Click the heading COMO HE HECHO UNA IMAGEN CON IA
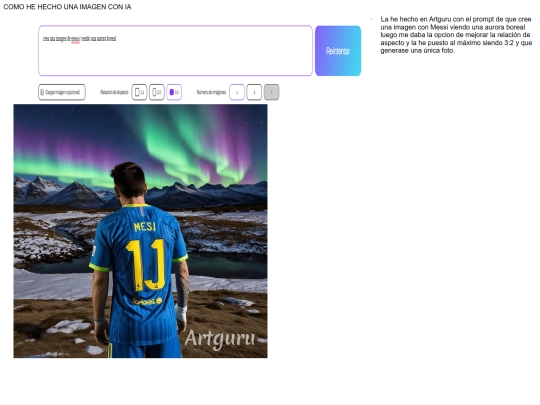This screenshot has width=540, height=405. pos(67,7)
